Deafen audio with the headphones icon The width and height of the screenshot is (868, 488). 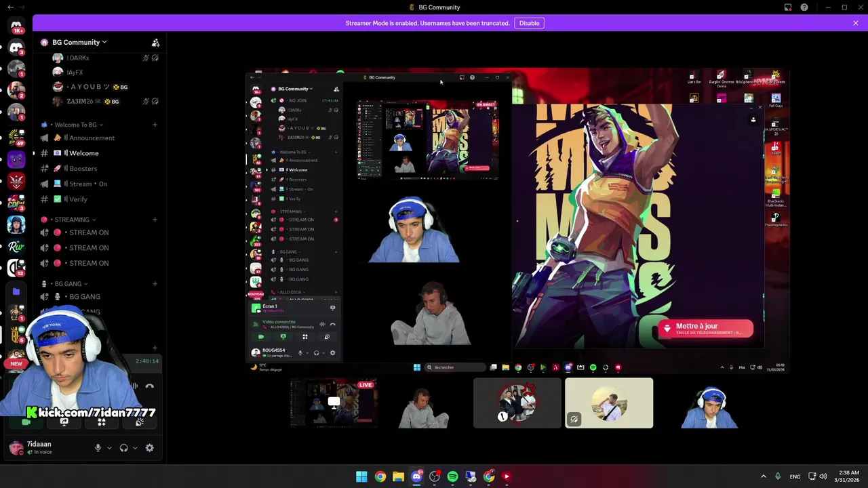click(x=123, y=448)
